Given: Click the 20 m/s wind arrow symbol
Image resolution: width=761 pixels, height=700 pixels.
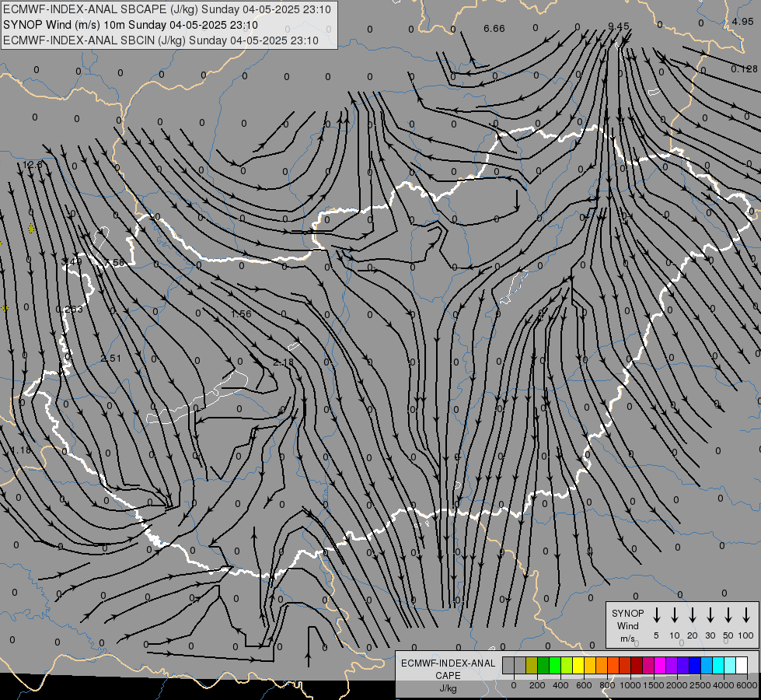Looking at the screenshot, I should [693, 614].
